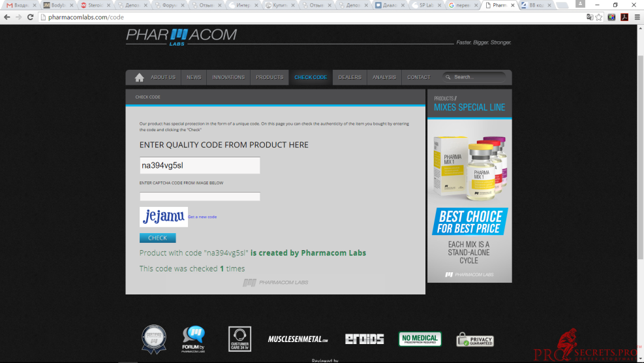Go to the Dealers navigation item
Image resolution: width=644 pixels, height=363 pixels.
pyautogui.click(x=350, y=78)
